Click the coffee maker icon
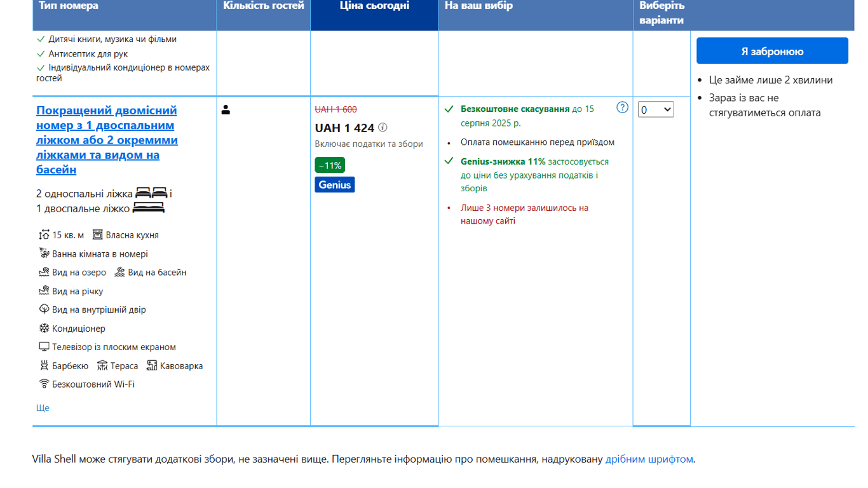The height and width of the screenshot is (488, 868). [x=152, y=365]
